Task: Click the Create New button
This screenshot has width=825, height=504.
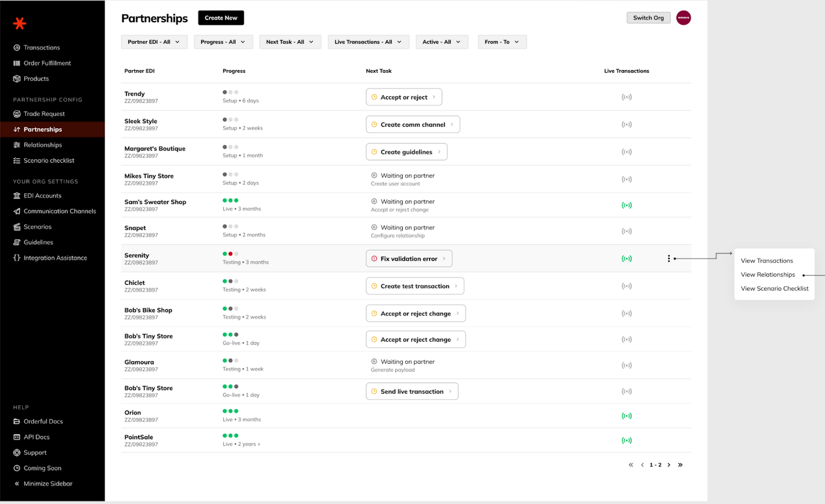Action: (x=221, y=18)
